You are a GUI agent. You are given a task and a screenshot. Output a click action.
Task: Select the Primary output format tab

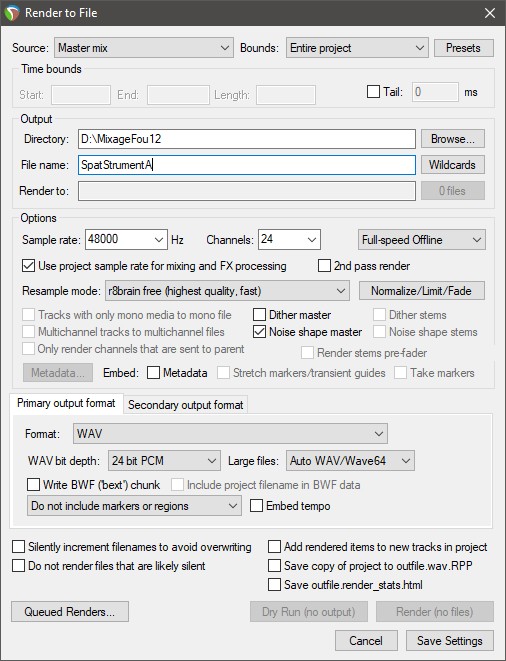(66, 403)
